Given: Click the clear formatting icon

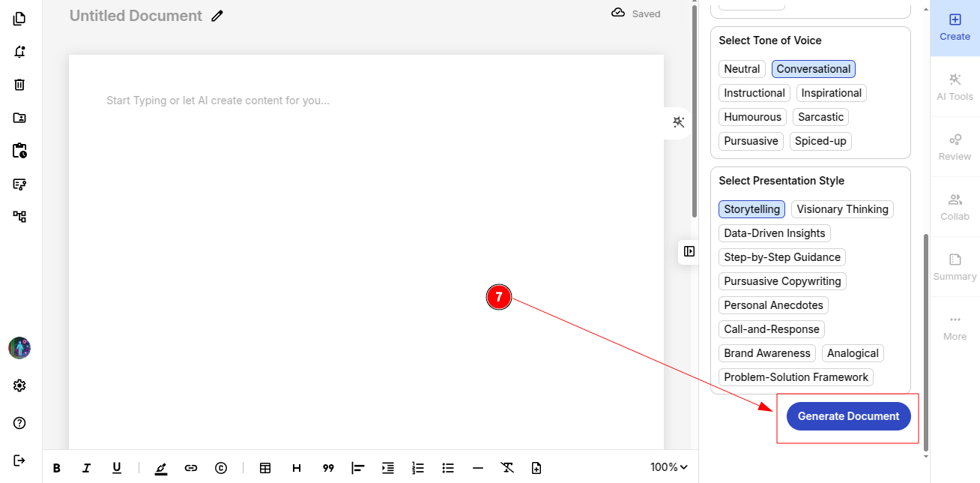Looking at the screenshot, I should point(507,468).
